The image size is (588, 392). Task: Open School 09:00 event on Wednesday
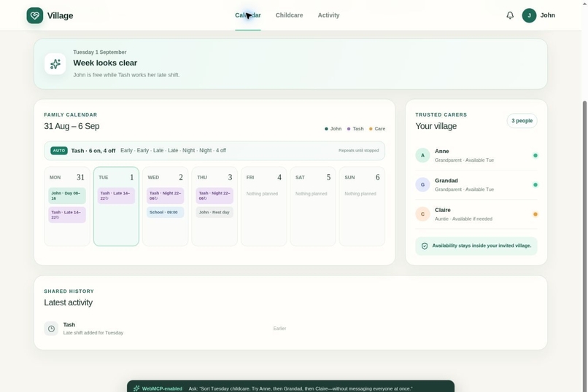click(166, 212)
